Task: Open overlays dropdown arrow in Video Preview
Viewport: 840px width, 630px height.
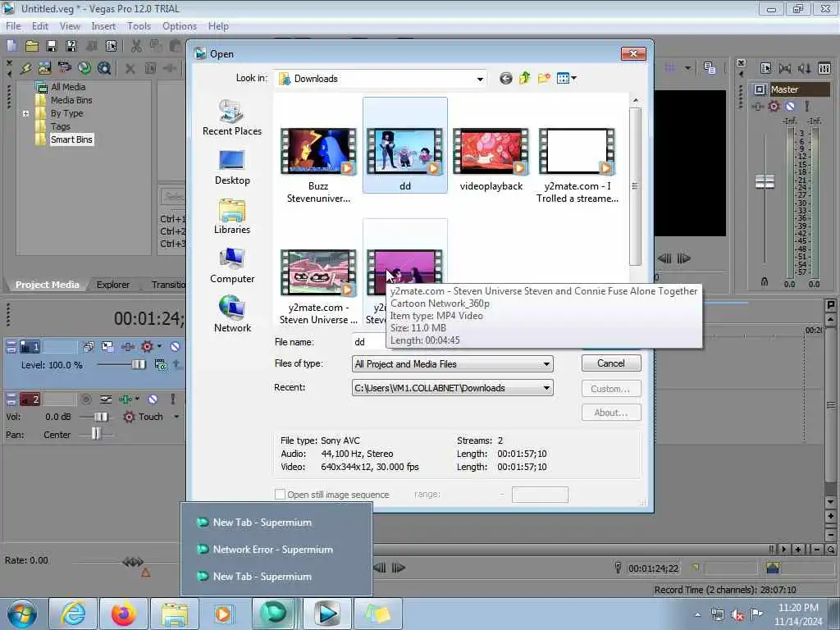Action: coord(687,68)
